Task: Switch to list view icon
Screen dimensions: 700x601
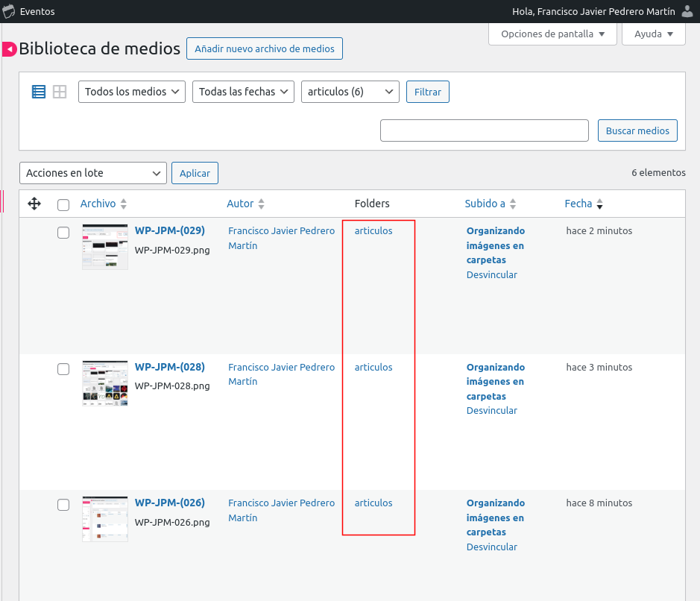Action: coord(39,92)
